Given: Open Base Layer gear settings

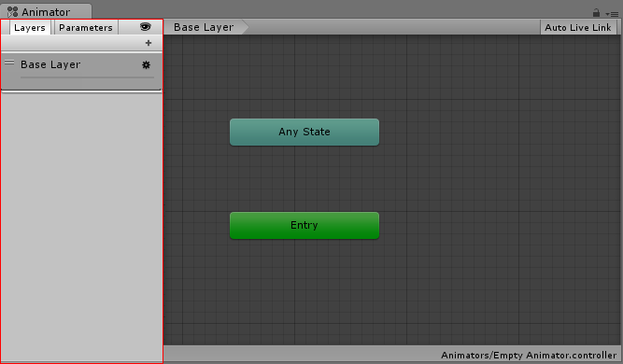Looking at the screenshot, I should click(x=147, y=64).
